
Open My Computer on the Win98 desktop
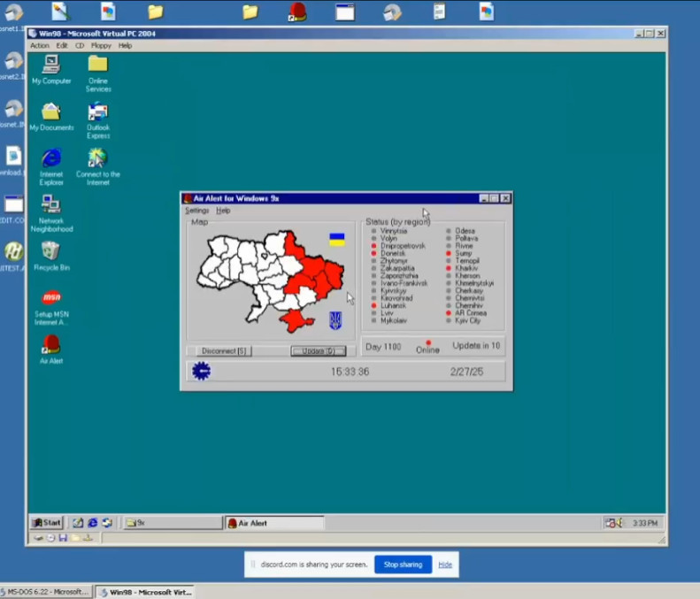[51, 69]
